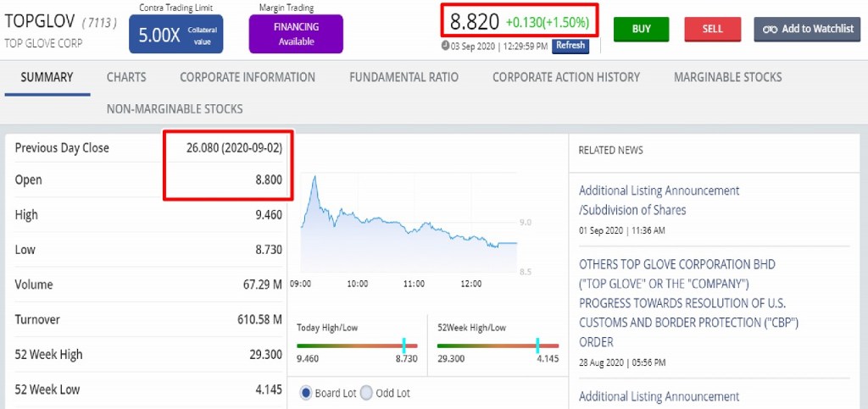
Task: Select the Odd Lot radio button
Action: tap(366, 393)
